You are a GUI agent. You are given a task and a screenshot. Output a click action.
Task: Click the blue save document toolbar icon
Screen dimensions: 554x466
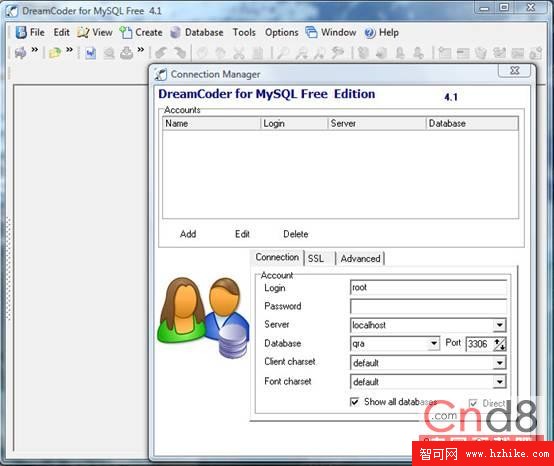(x=91, y=53)
